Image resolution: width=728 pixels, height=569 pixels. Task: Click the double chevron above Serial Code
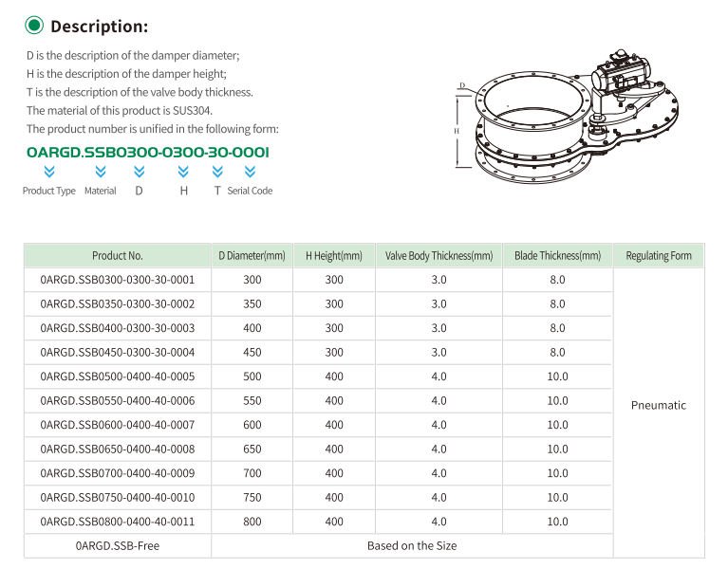pos(250,172)
